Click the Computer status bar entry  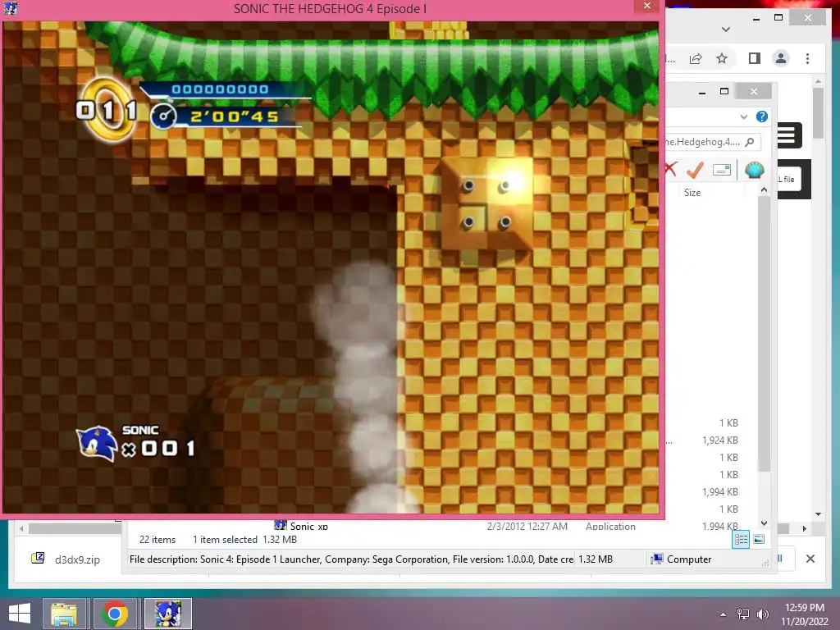(x=682, y=559)
